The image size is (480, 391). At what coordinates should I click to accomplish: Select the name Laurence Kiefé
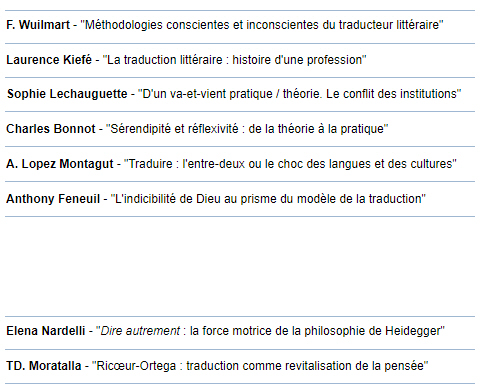click(49, 60)
